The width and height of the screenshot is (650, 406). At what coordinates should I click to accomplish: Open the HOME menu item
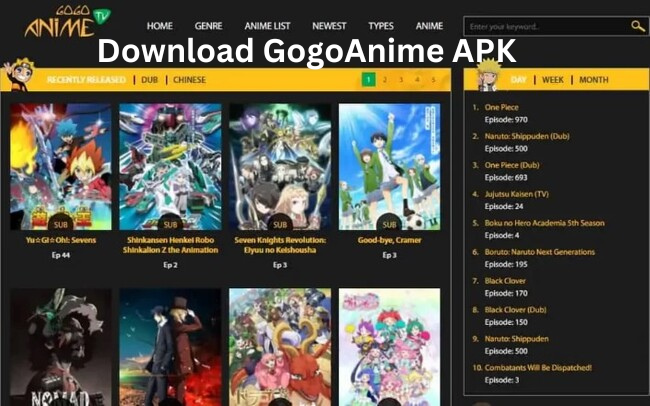coord(160,26)
